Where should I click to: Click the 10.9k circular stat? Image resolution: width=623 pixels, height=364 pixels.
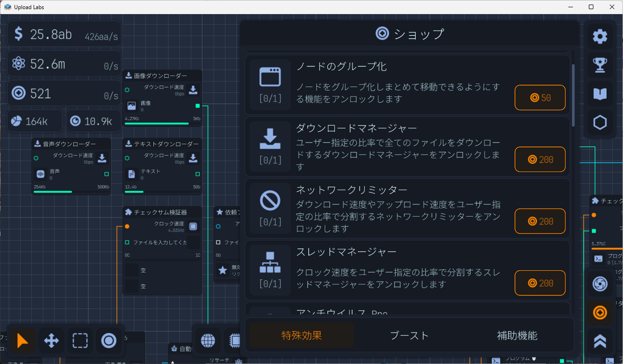click(x=93, y=121)
